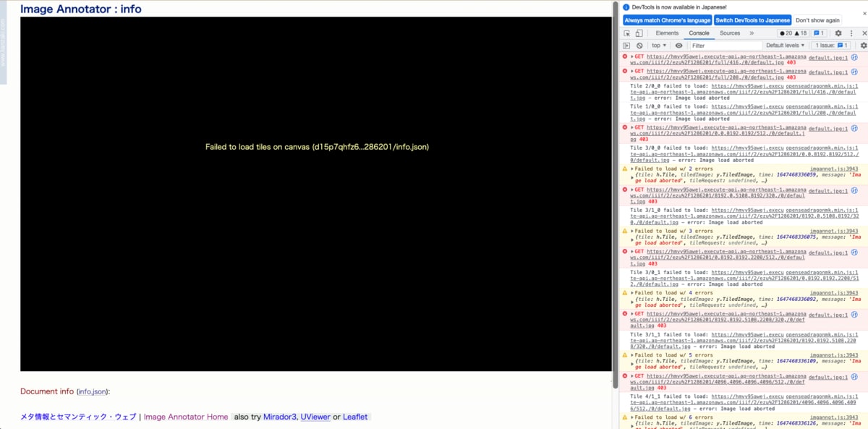Click 'Switch DevTools to Japanese' button
Viewport: 868px width, 429px height.
pos(752,20)
